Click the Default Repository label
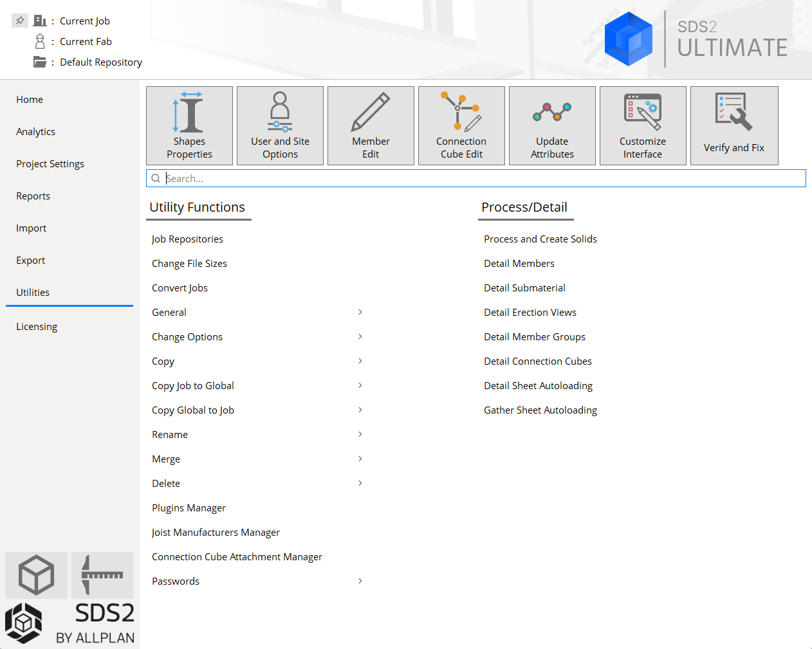Viewport: 812px width, 649px height. click(101, 62)
